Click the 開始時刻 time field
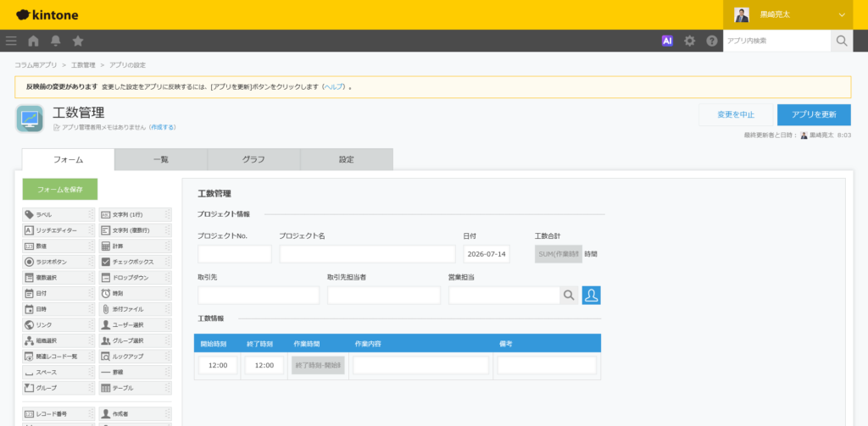This screenshot has width=868, height=426. pos(218,366)
